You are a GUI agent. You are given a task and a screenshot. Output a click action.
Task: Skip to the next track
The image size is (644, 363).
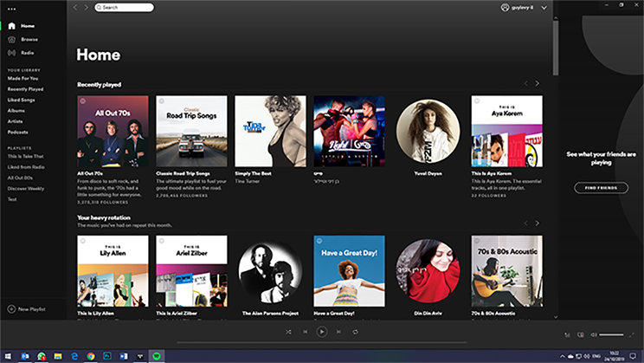338,331
